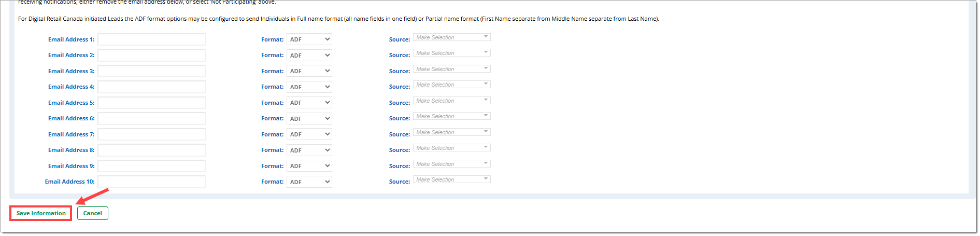
Task: Open Source dropdown for Email Address 5
Action: point(451,101)
